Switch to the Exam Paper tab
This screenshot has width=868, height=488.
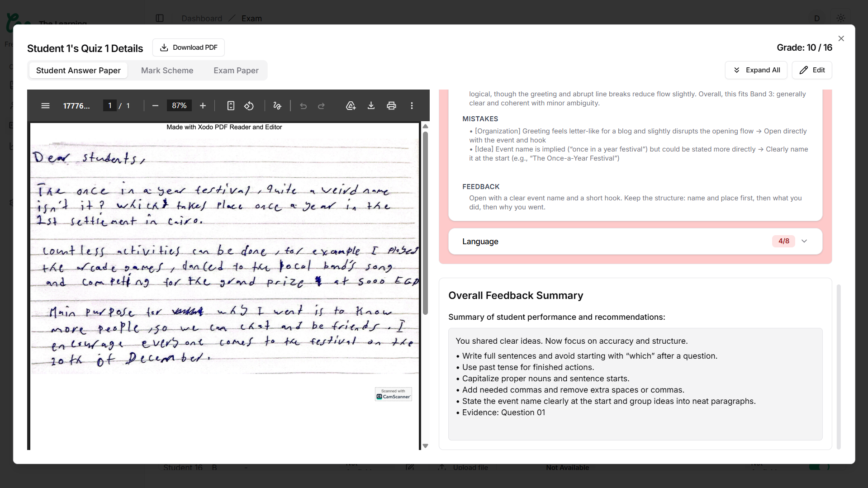coord(236,71)
